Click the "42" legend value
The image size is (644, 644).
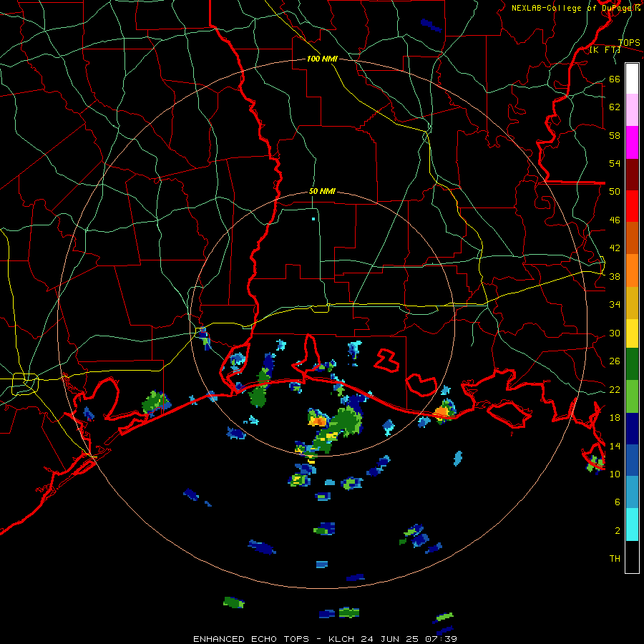pyautogui.click(x=615, y=248)
